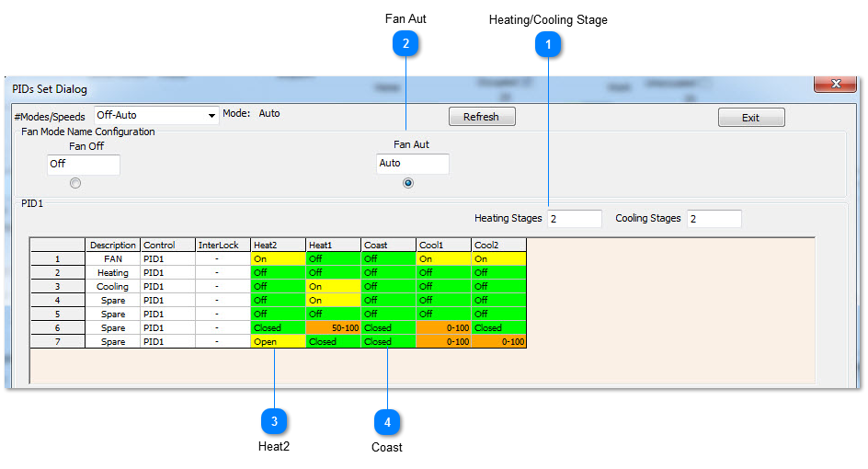Select the Fan Off radio button
This screenshot has width=868, height=469.
(x=75, y=183)
